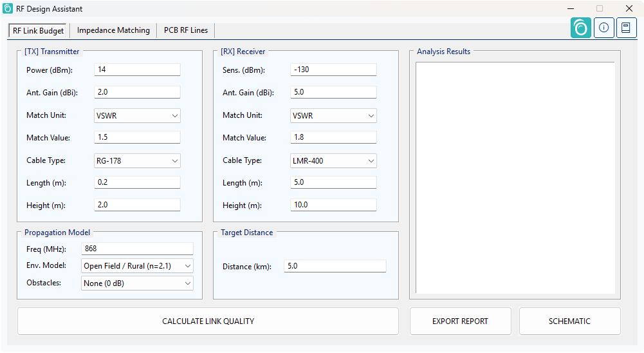This screenshot has width=644, height=353.
Task: Open the Obstacles dropdown
Action: [137, 283]
